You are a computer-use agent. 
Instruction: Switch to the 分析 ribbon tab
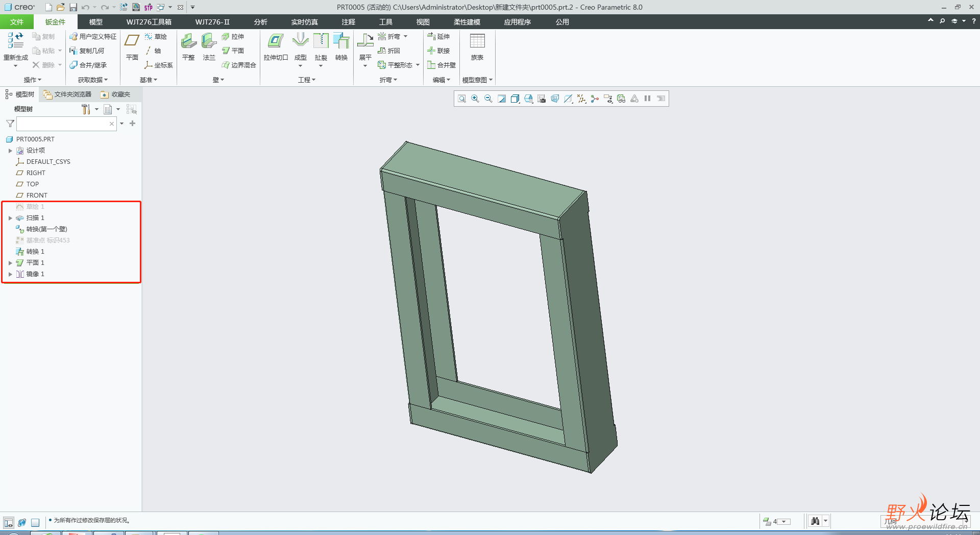pyautogui.click(x=260, y=22)
